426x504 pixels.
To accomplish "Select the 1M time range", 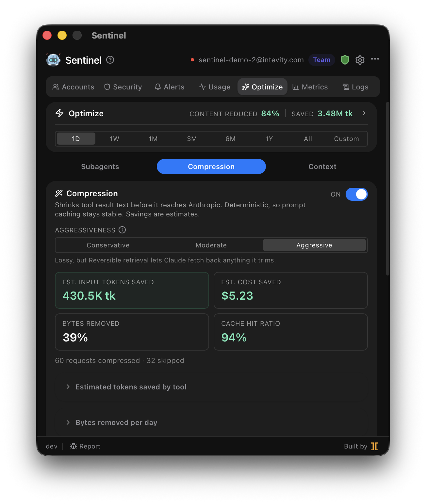I will pyautogui.click(x=153, y=139).
